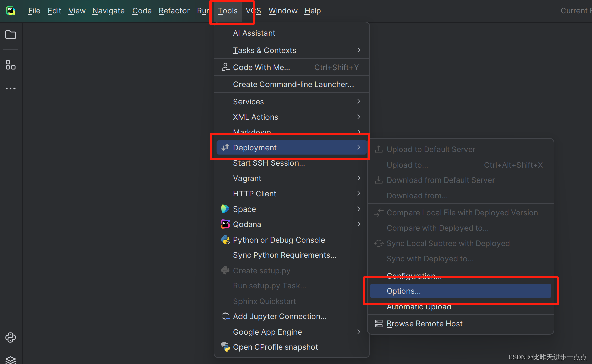Open the Window menu

coord(283,10)
